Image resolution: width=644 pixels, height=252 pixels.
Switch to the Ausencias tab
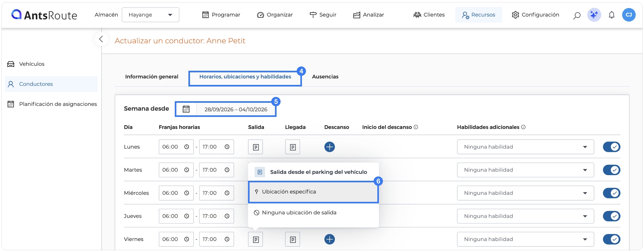pyautogui.click(x=325, y=77)
